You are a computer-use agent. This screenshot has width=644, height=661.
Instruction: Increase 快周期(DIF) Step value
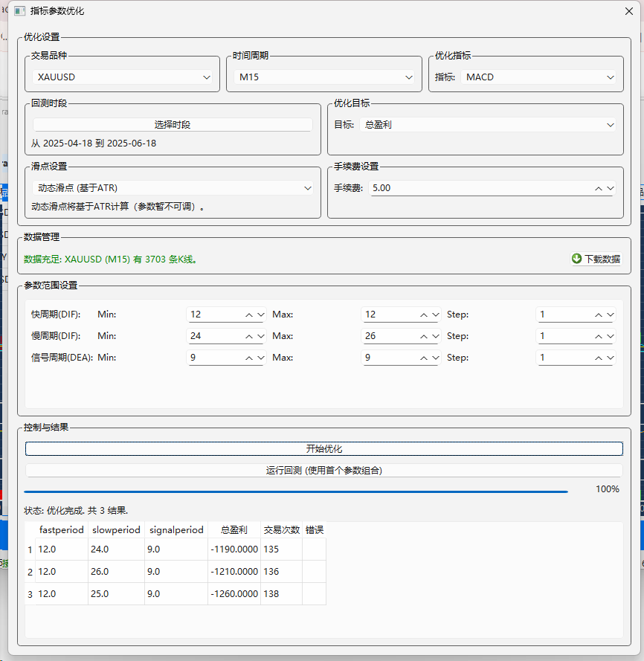[599, 315]
